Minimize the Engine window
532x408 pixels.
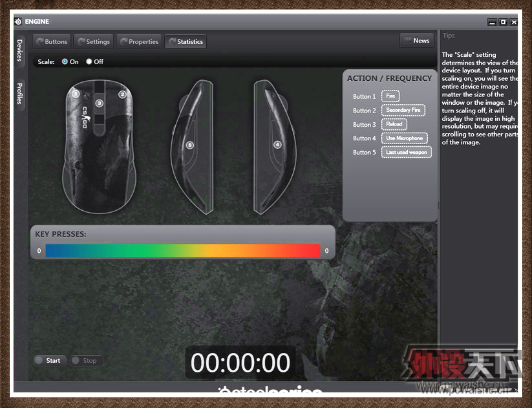click(492, 22)
